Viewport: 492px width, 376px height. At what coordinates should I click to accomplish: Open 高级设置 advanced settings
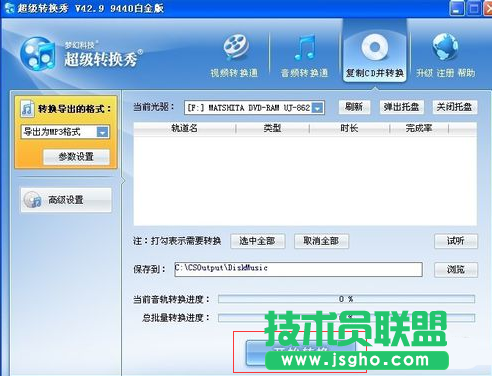click(66, 200)
